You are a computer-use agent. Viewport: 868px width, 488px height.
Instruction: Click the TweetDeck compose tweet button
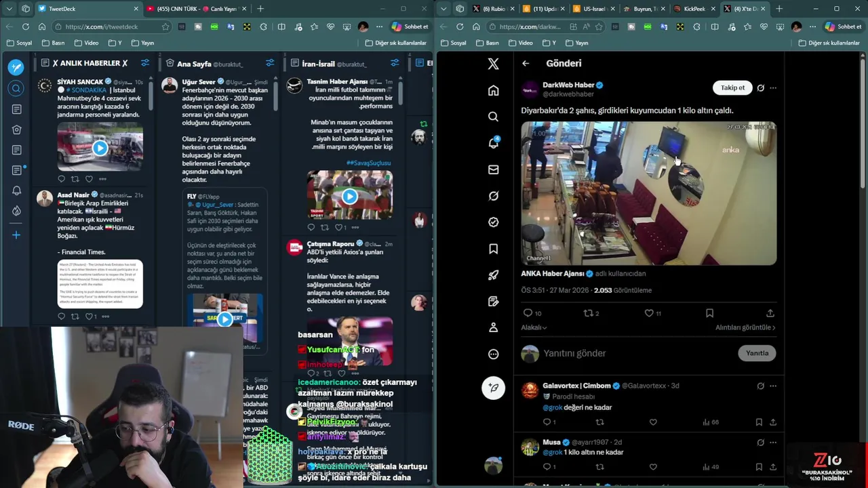coord(16,67)
